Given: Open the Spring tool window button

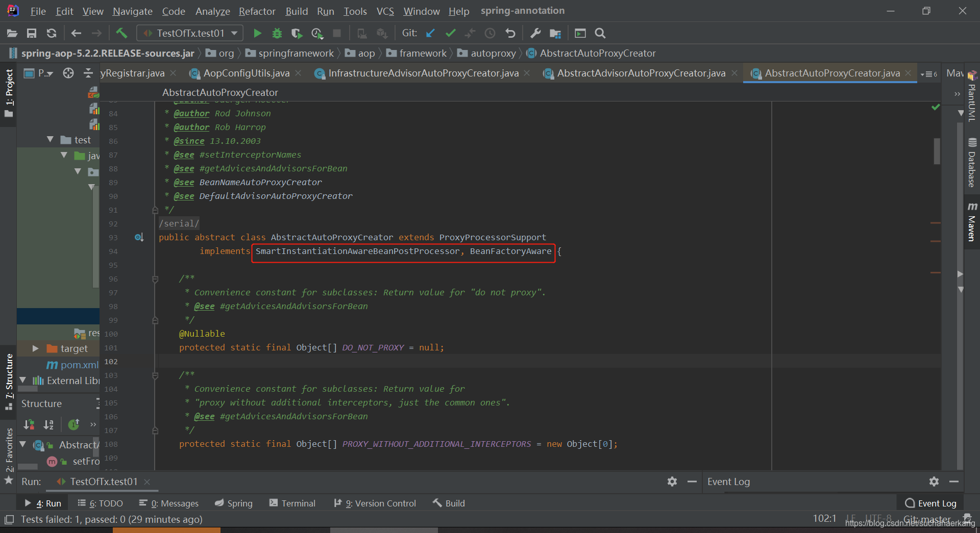Looking at the screenshot, I should click(234, 503).
